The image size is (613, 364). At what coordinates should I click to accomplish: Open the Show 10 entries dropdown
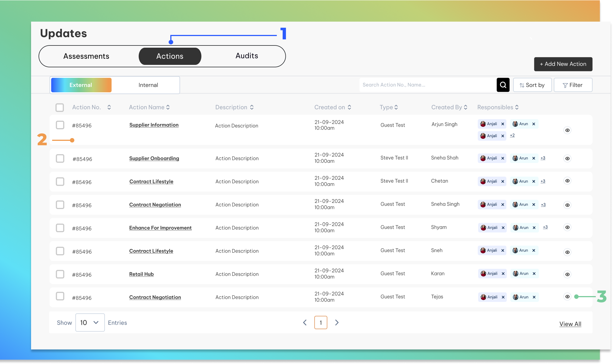(90, 322)
